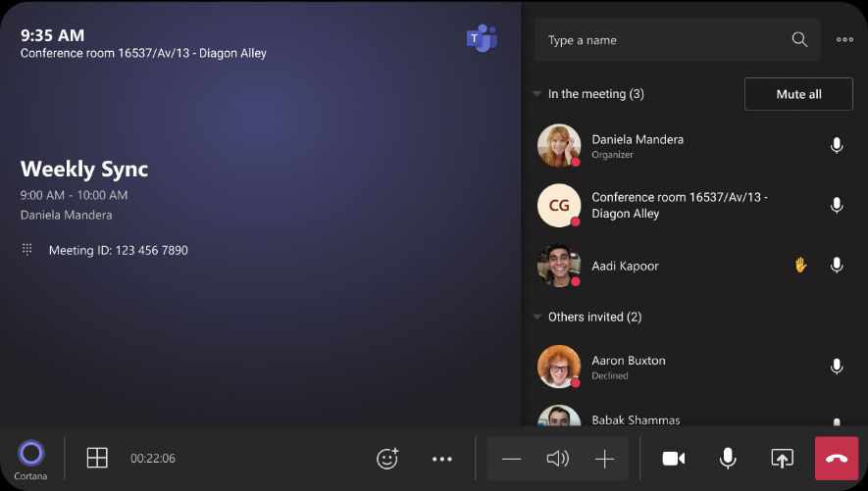Image resolution: width=868 pixels, height=491 pixels.
Task: Hang up with the red end-call button
Action: point(836,458)
